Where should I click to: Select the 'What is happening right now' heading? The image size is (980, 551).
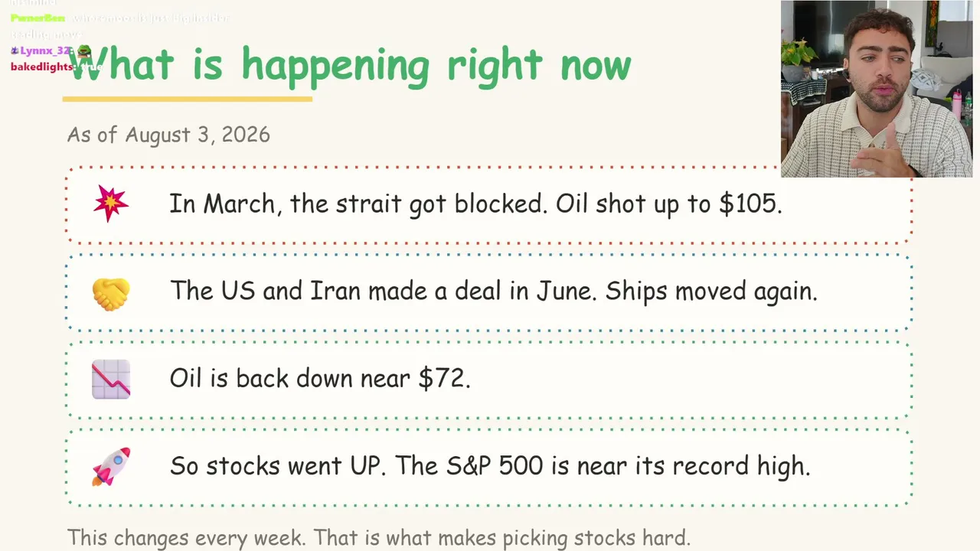350,65
